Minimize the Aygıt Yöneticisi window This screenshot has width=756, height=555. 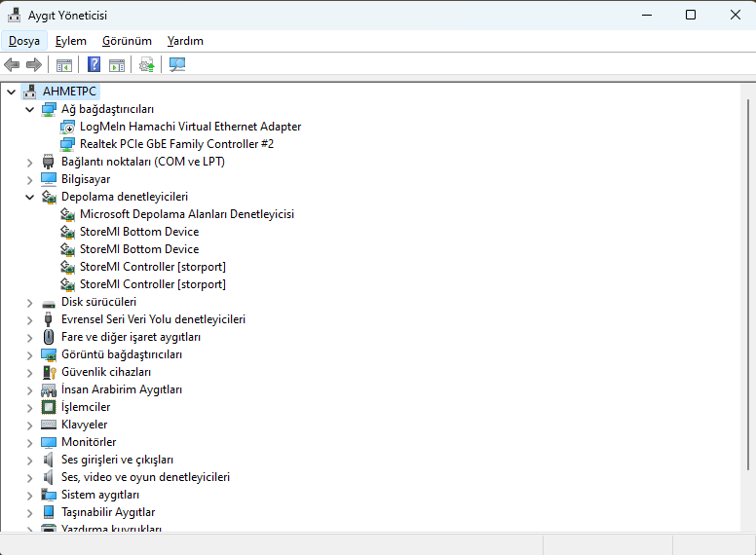pyautogui.click(x=647, y=15)
